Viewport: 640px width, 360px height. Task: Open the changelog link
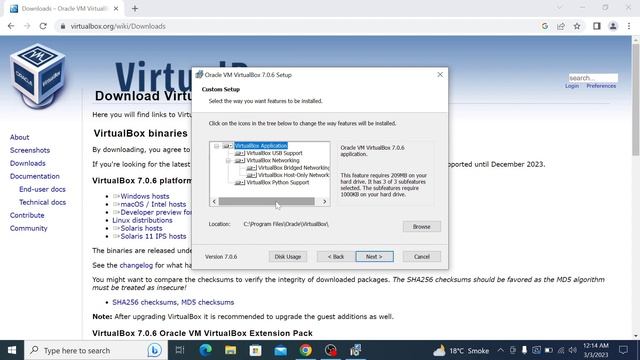136,265
